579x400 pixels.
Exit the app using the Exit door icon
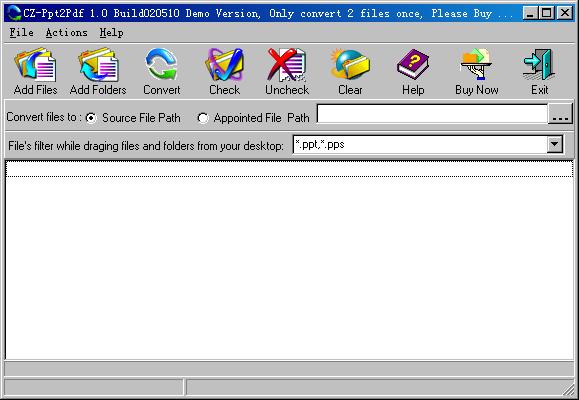coord(539,65)
